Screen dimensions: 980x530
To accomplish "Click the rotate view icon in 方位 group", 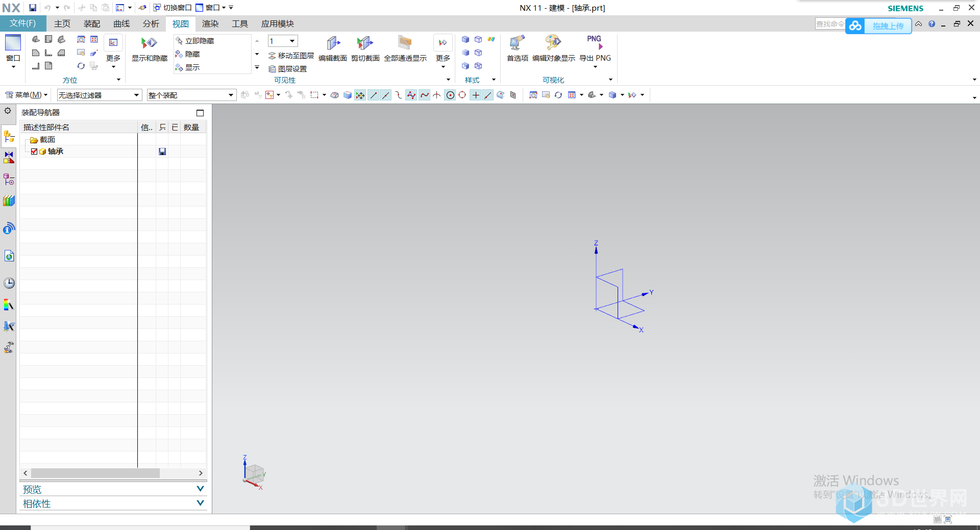I will tap(81, 66).
